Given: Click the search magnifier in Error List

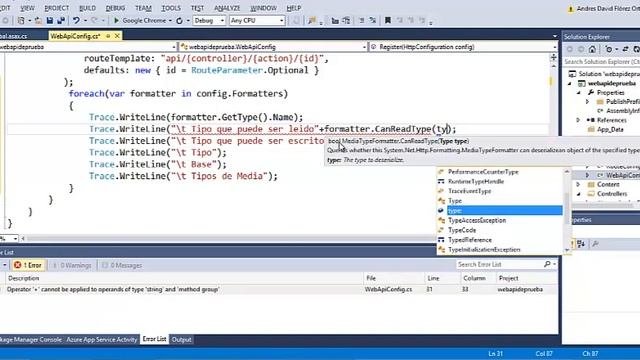Looking at the screenshot, I should pos(547,264).
